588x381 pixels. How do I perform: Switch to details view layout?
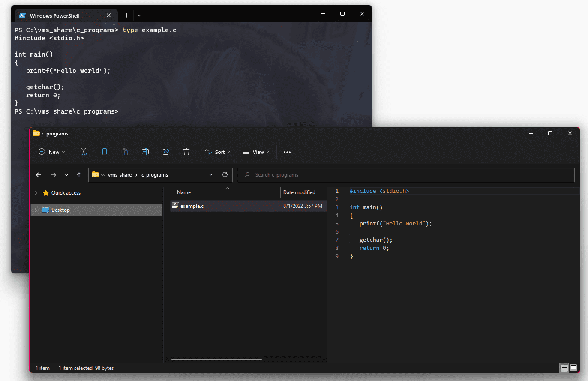coord(564,368)
